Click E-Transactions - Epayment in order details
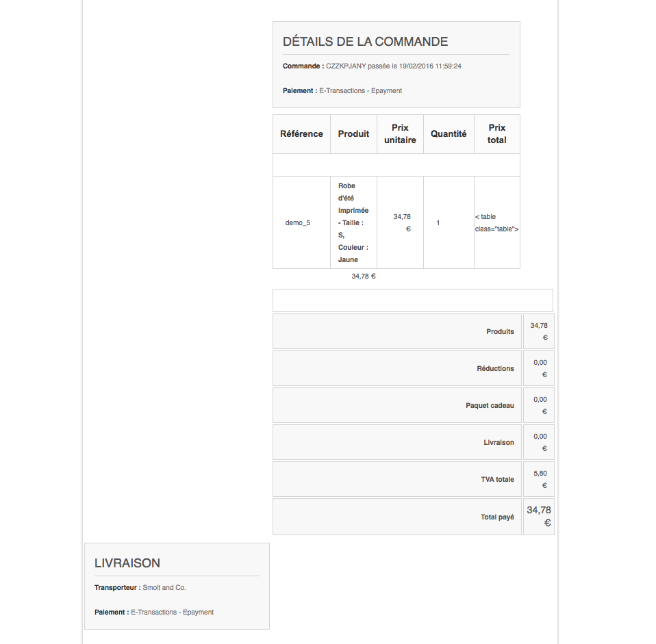656x644 pixels. 360,90
